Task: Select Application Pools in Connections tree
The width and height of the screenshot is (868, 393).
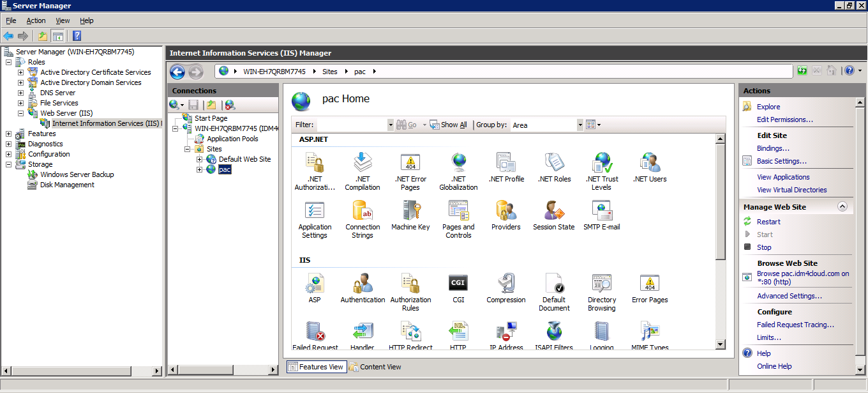Action: (x=232, y=139)
